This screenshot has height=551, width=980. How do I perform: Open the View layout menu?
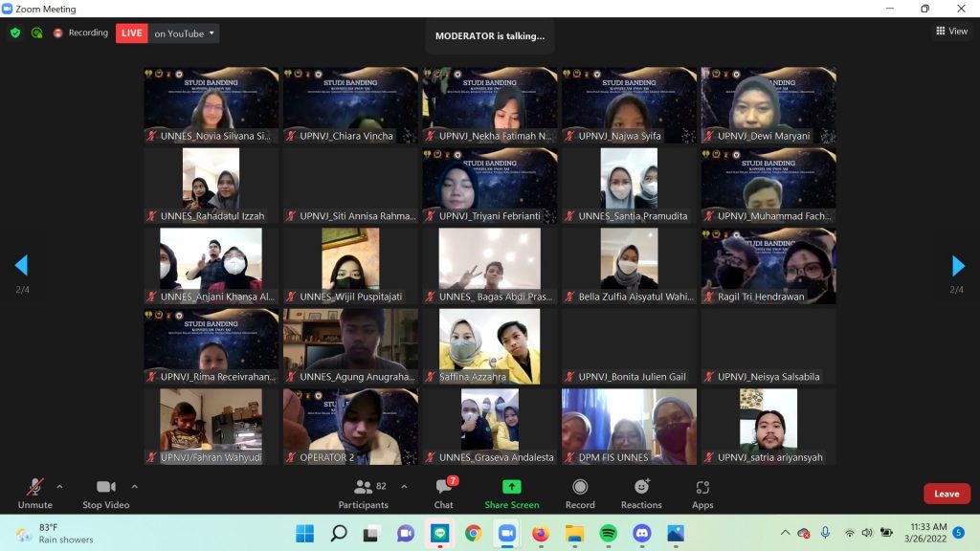[951, 31]
